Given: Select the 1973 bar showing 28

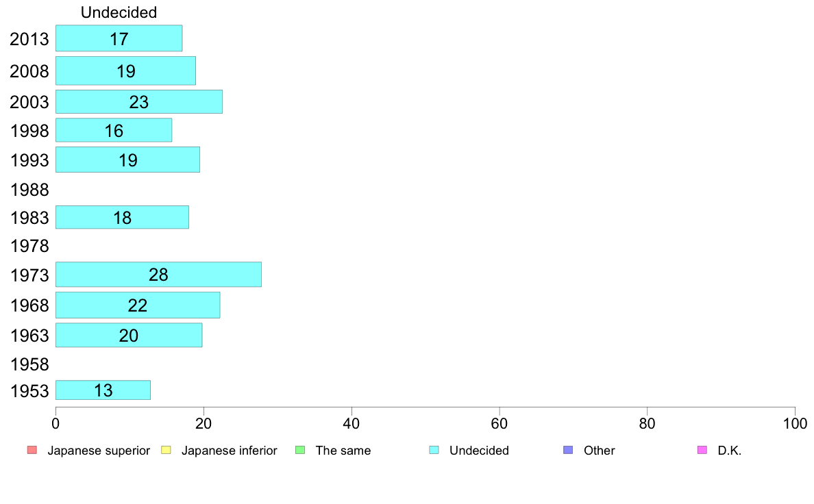Looking at the screenshot, I should click(158, 275).
